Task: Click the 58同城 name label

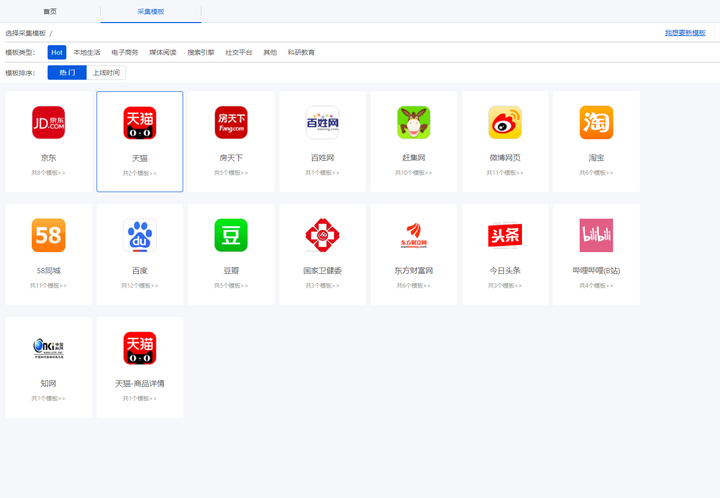Action: coord(48,271)
